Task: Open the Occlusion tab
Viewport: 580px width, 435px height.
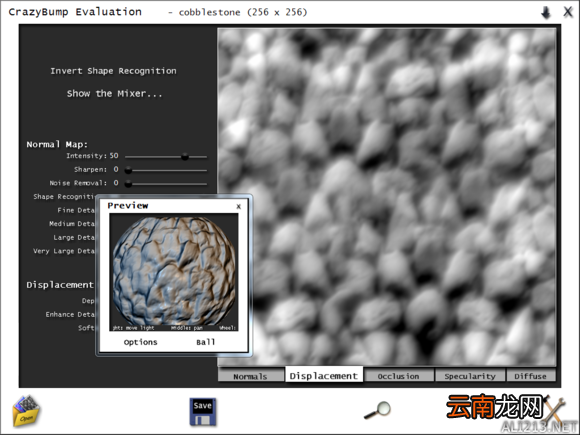Action: coord(398,376)
